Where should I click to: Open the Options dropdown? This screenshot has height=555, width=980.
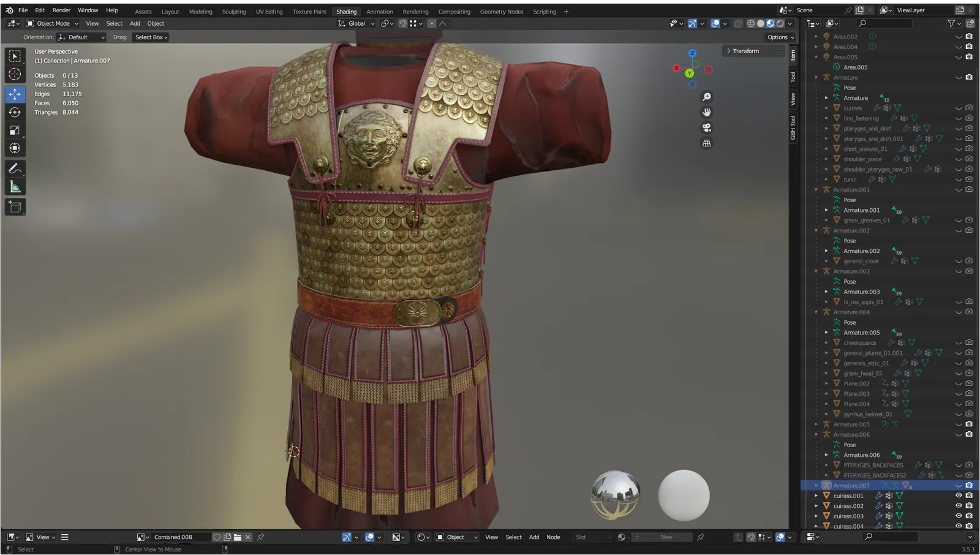[x=780, y=37]
